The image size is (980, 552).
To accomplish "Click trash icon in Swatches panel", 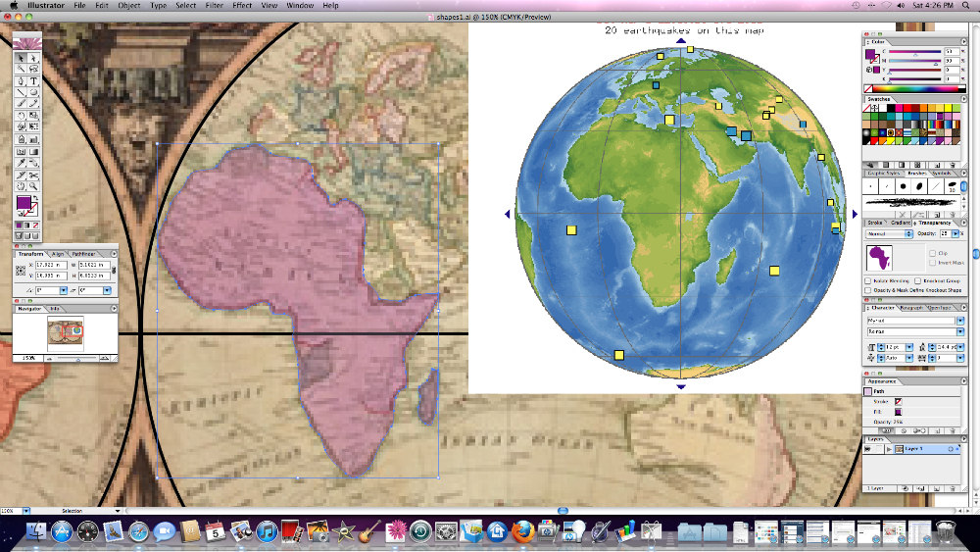I will [x=953, y=165].
